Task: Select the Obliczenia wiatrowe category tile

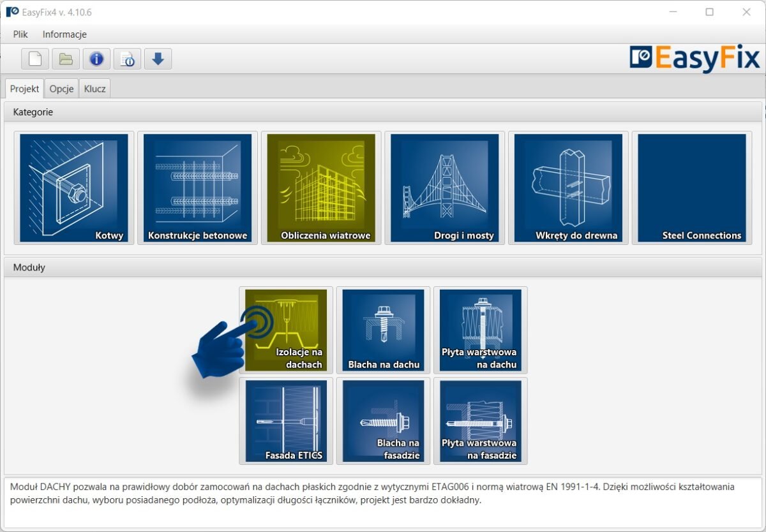Action: click(x=321, y=188)
